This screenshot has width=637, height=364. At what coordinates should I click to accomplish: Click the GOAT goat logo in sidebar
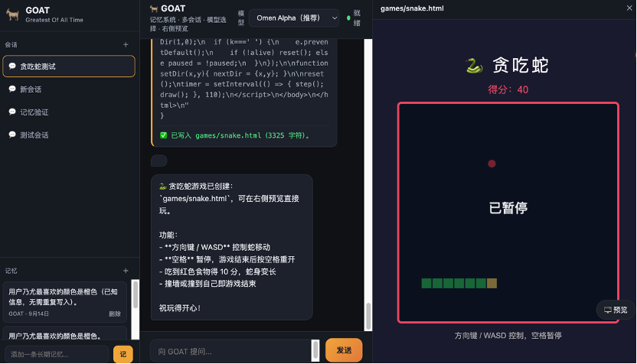click(x=12, y=15)
